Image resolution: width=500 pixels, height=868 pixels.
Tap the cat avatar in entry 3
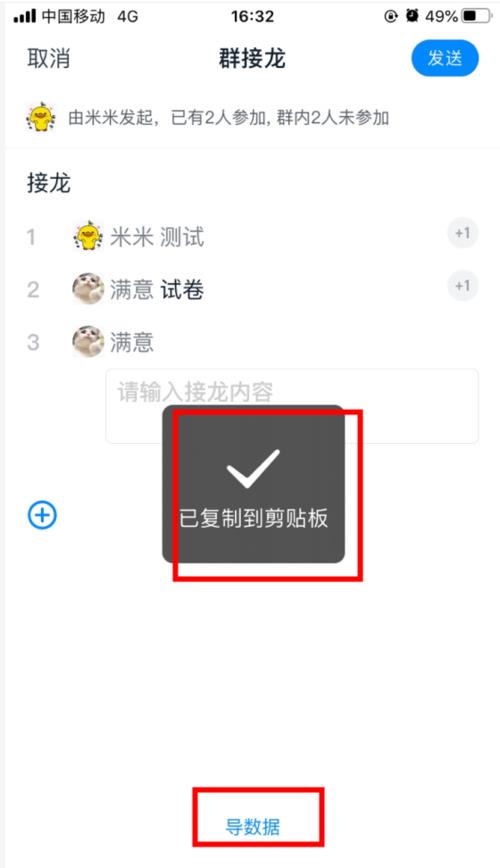[x=88, y=341]
